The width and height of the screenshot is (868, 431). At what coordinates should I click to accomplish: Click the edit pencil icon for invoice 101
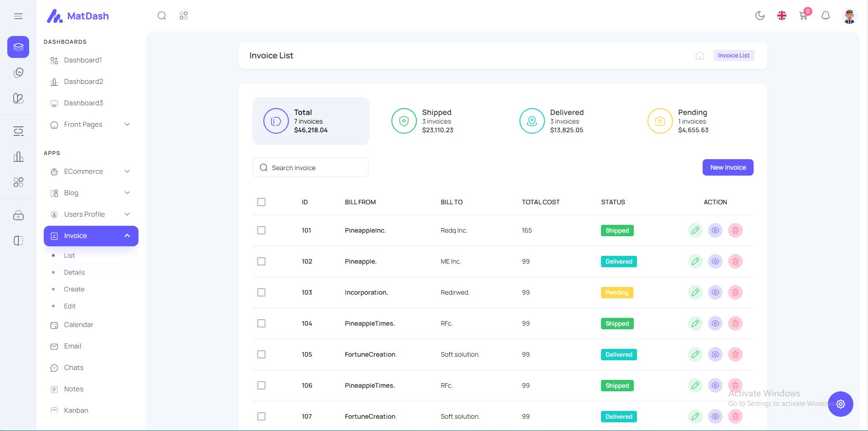pyautogui.click(x=695, y=230)
